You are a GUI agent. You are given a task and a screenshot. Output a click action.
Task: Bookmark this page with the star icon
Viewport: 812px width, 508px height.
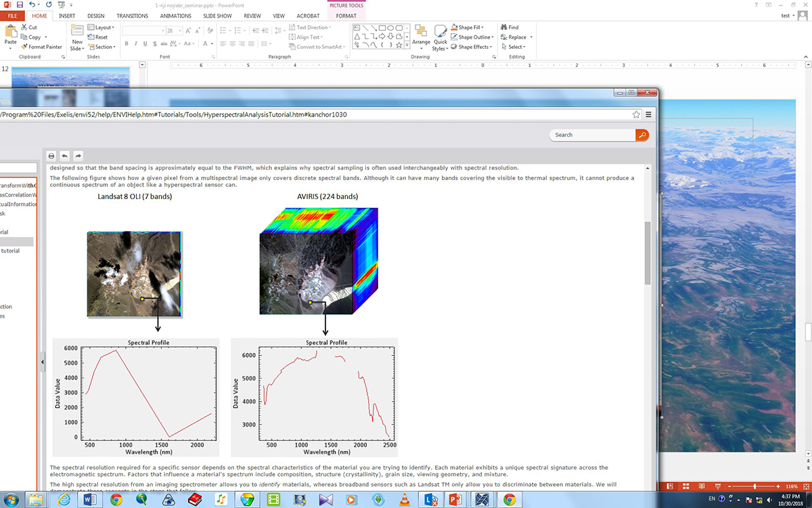click(x=637, y=114)
